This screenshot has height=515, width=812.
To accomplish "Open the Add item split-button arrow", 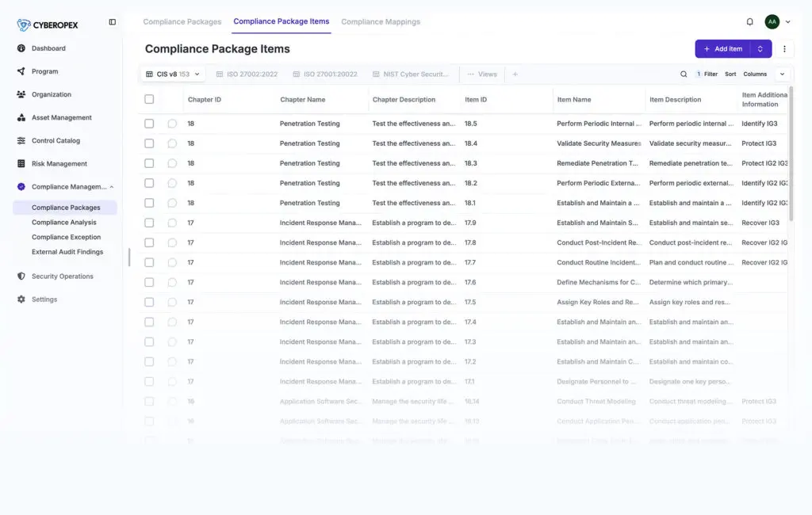I will click(760, 48).
